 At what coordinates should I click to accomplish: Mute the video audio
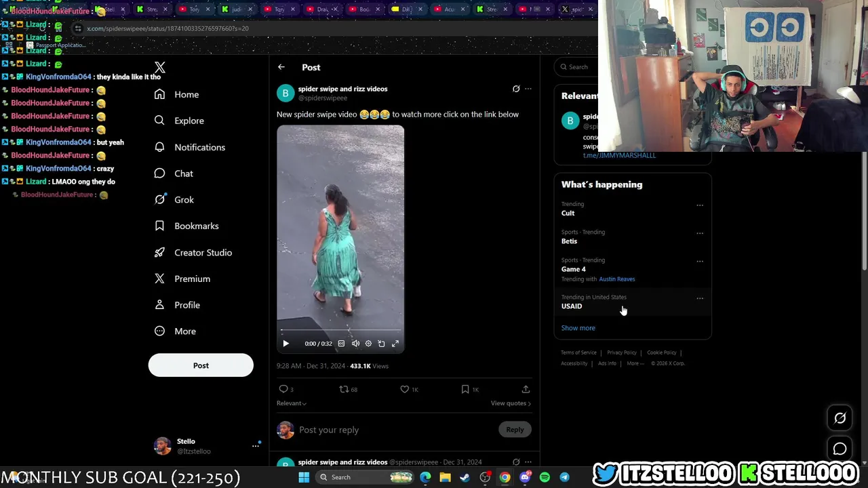(355, 344)
